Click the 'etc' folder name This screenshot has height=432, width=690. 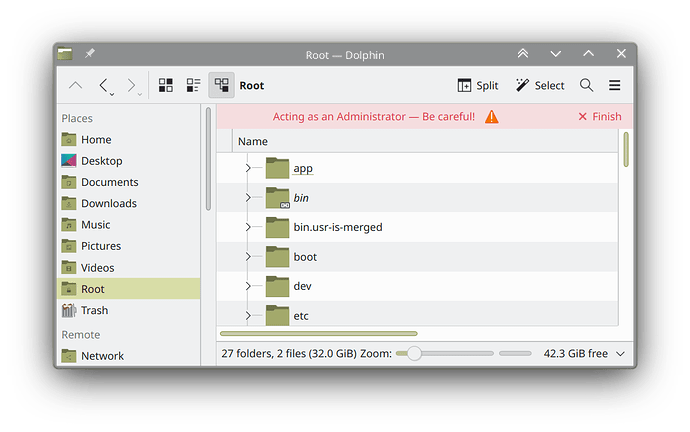click(x=301, y=316)
